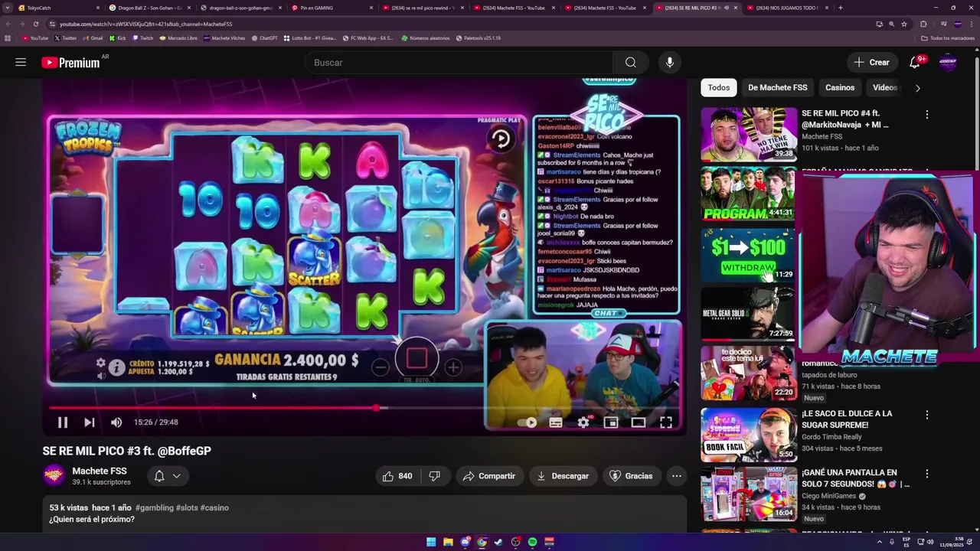Open Todos los marcadores folder
The image size is (980, 551).
(948, 38)
